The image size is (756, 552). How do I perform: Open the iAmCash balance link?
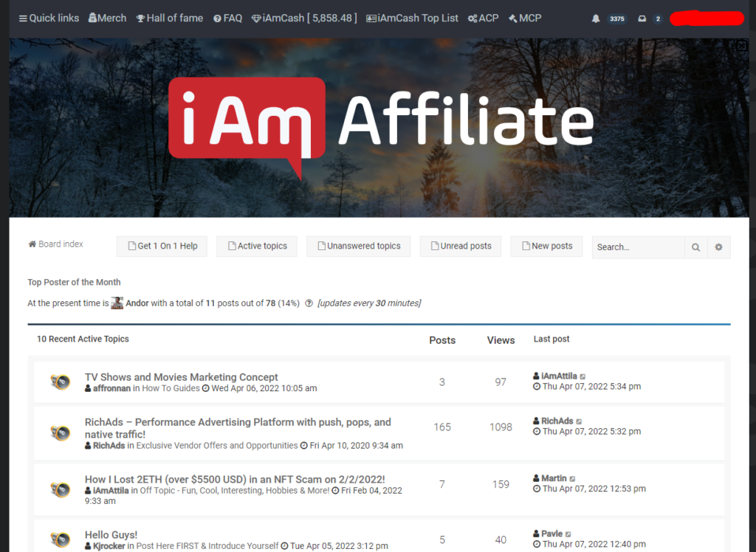[304, 18]
